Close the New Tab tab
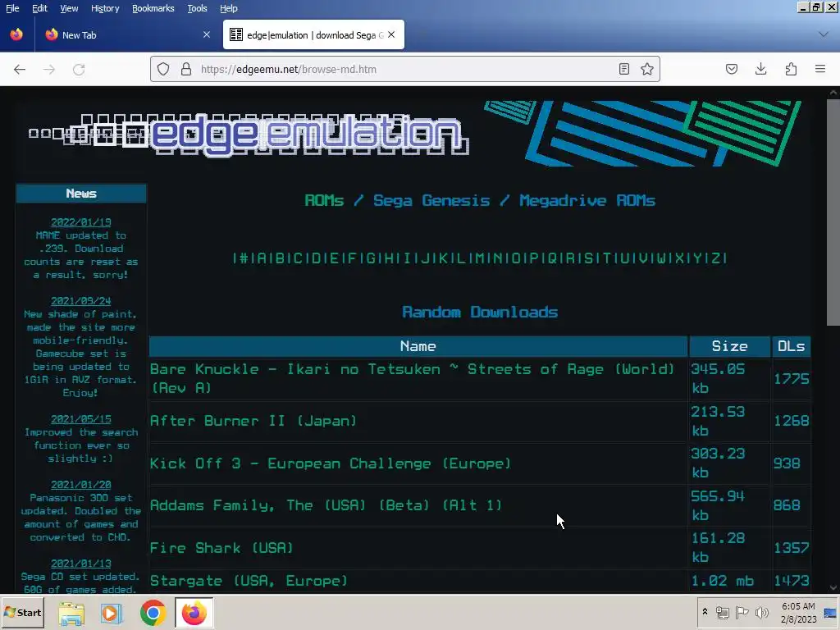The height and width of the screenshot is (630, 840). pyautogui.click(x=207, y=34)
